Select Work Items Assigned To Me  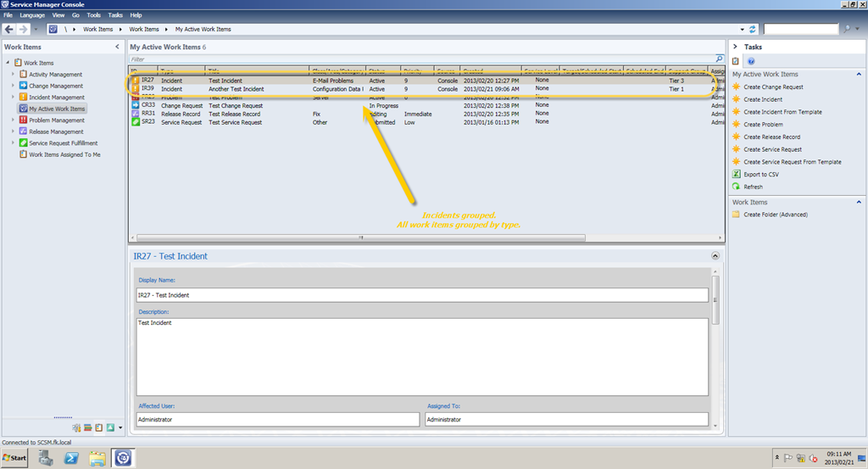[64, 155]
